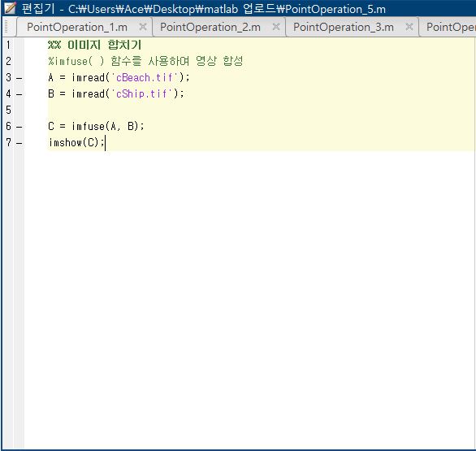
Task: Close the PointOperation_3.m tab
Action: [x=409, y=27]
